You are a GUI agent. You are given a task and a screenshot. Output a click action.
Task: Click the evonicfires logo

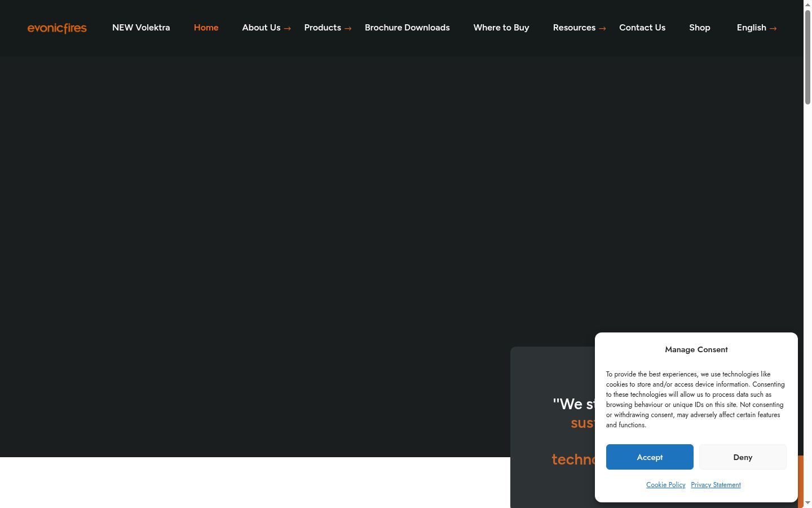(x=57, y=28)
